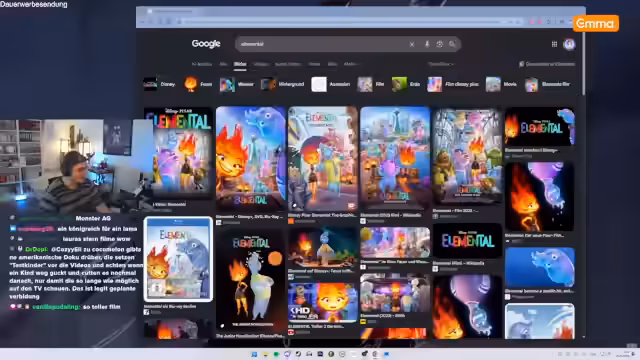Open File Explorer from the taskbar
640x360 pixels.
pos(265,354)
